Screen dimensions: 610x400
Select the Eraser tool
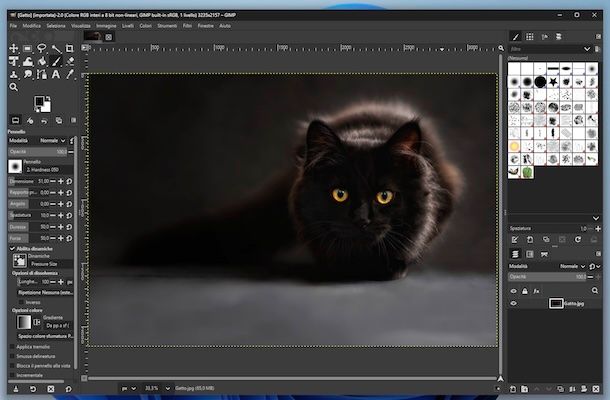[x=70, y=61]
